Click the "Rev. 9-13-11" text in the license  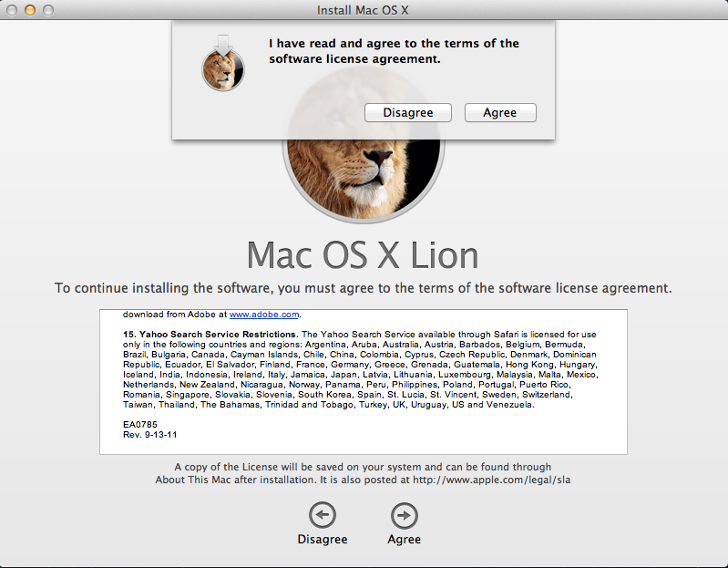tap(150, 435)
